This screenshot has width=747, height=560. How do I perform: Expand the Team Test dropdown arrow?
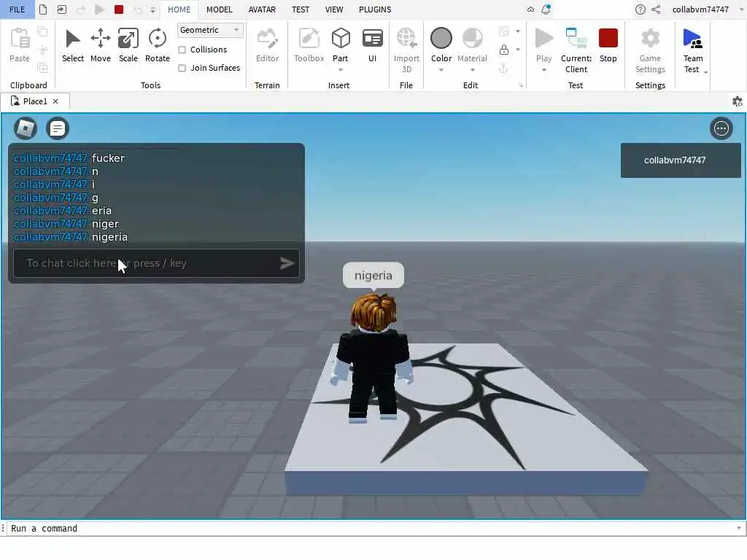click(x=705, y=72)
